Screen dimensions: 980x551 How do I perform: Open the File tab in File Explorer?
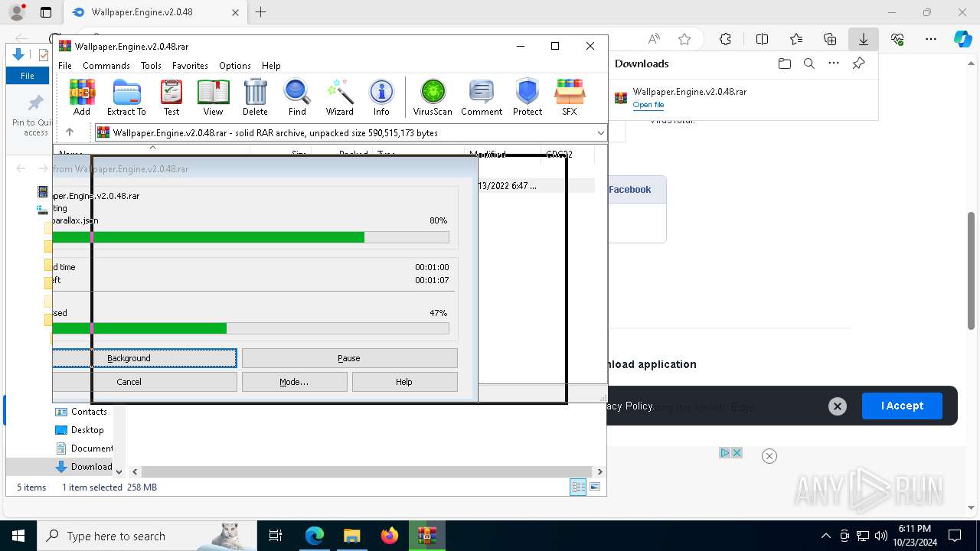28,76
